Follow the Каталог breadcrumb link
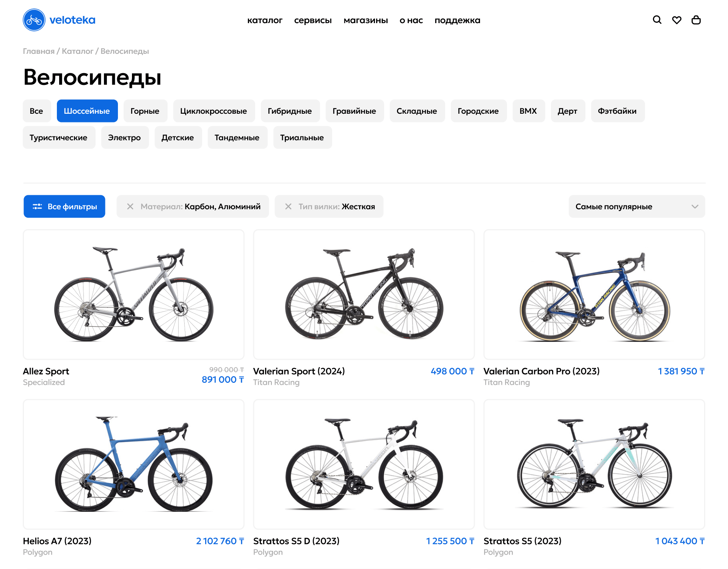The image size is (728, 569). tap(77, 51)
